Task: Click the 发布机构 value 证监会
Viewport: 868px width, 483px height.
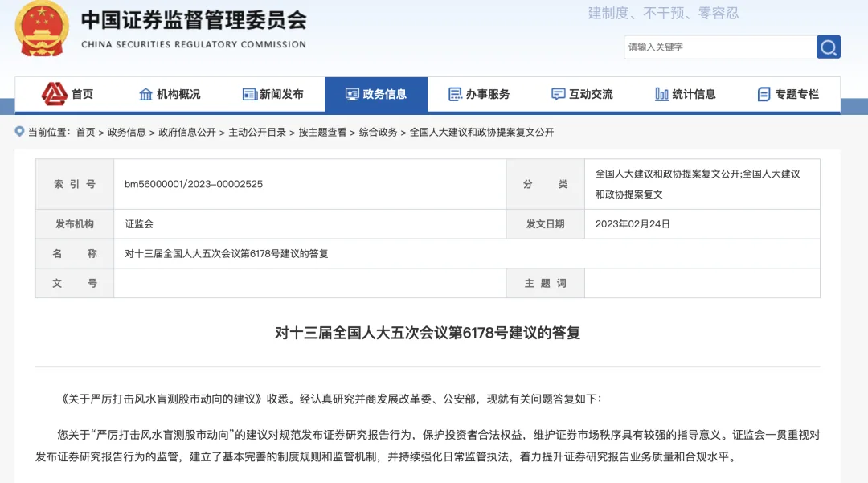Action: tap(139, 224)
